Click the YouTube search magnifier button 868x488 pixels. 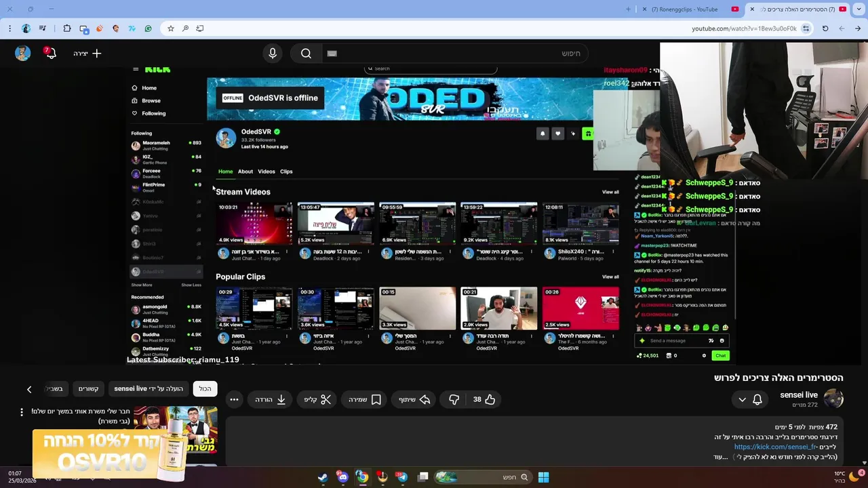point(306,54)
